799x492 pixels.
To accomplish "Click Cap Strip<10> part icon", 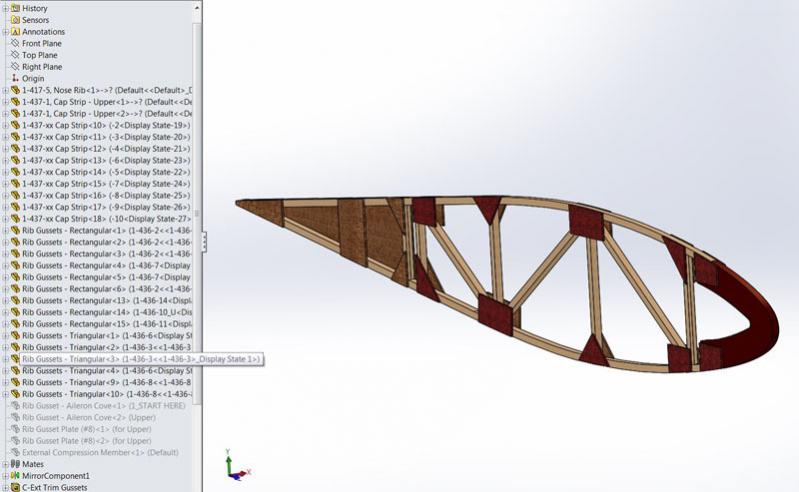I will point(15,125).
